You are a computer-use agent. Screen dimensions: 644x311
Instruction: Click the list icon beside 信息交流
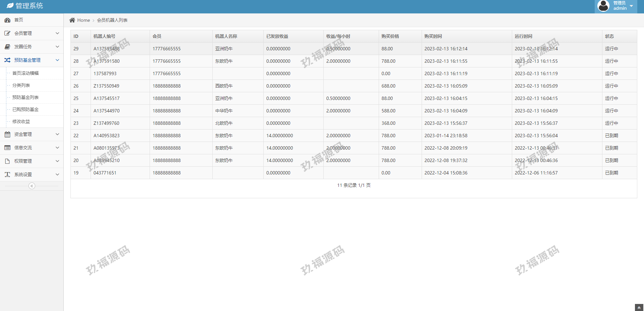[7, 148]
